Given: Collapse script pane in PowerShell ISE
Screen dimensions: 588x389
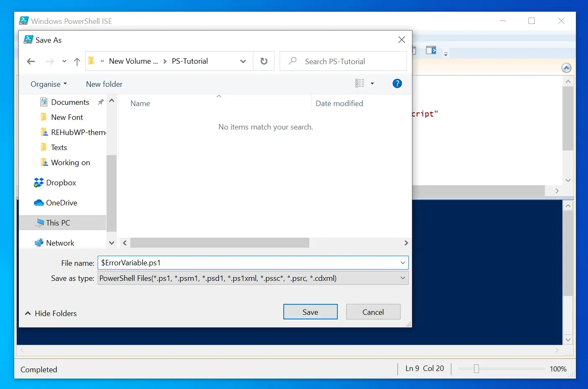Looking at the screenshot, I should (x=566, y=68).
